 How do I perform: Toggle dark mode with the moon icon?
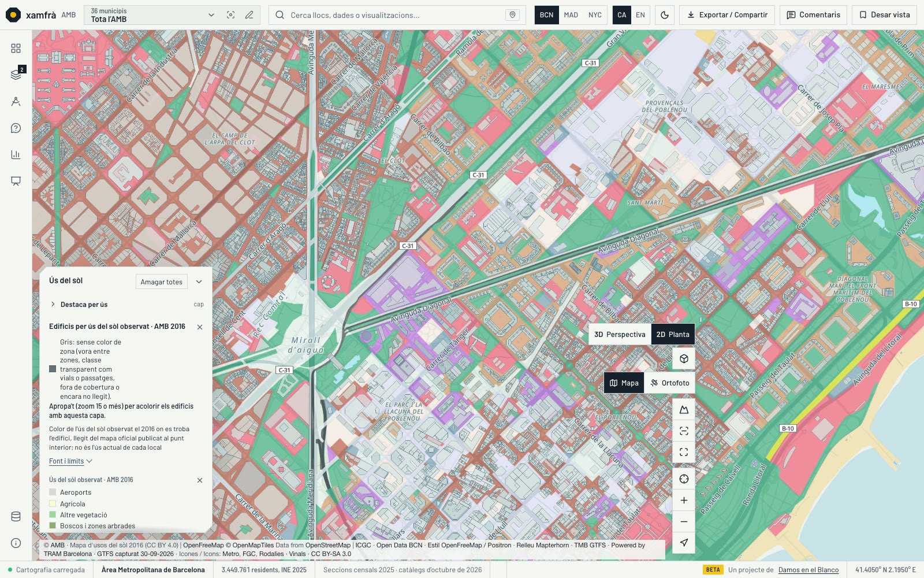click(x=665, y=15)
